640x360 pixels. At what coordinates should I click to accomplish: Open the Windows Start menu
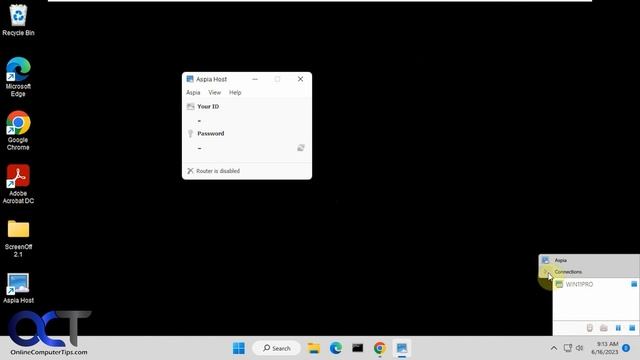pyautogui.click(x=239, y=348)
